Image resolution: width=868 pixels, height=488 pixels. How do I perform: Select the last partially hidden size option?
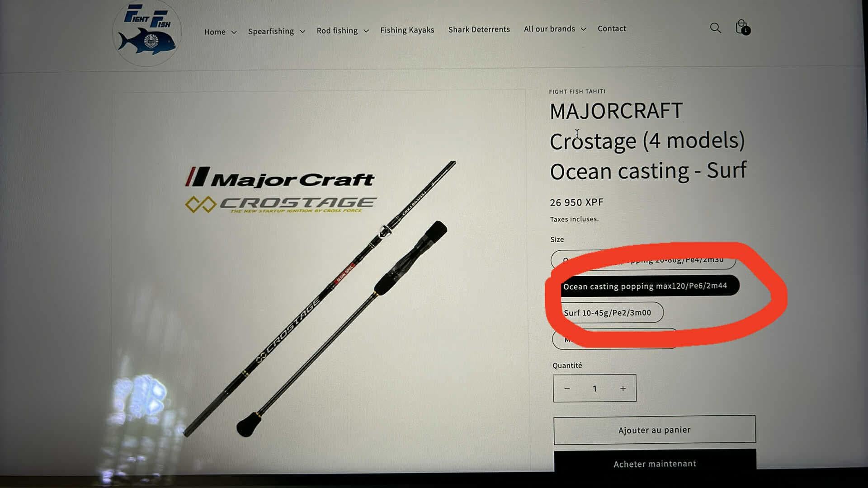point(615,339)
